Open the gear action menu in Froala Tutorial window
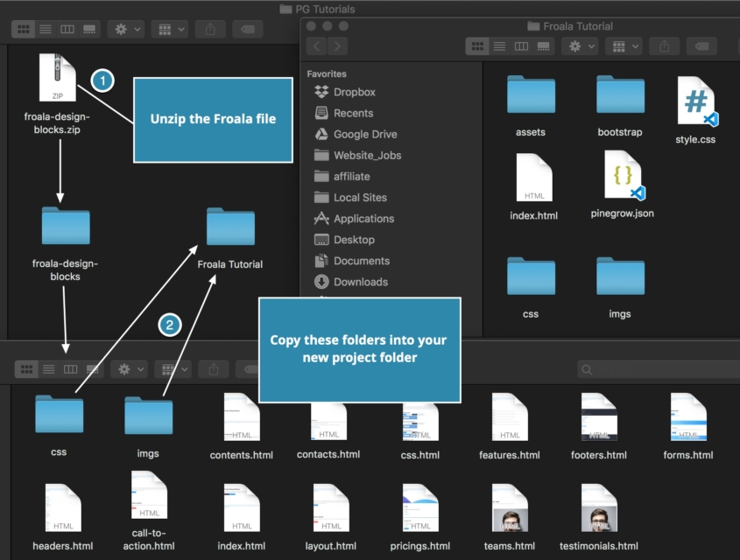Screen dimensions: 740x560 pos(578,46)
